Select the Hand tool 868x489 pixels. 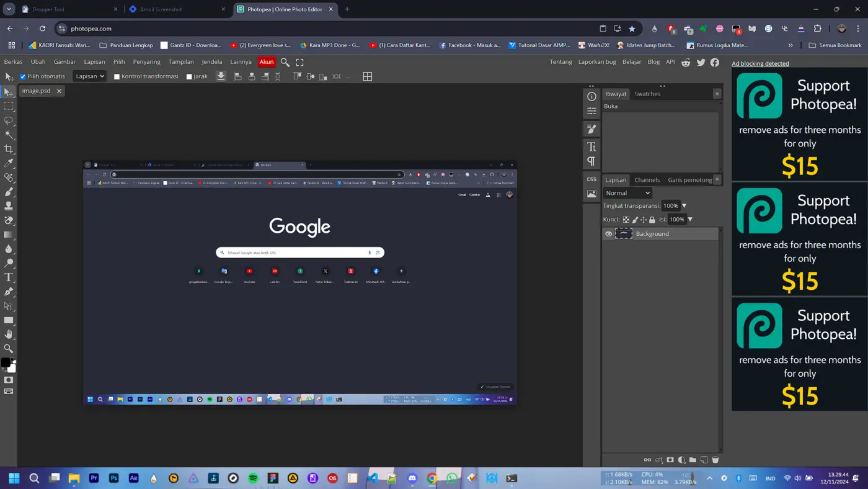9,334
